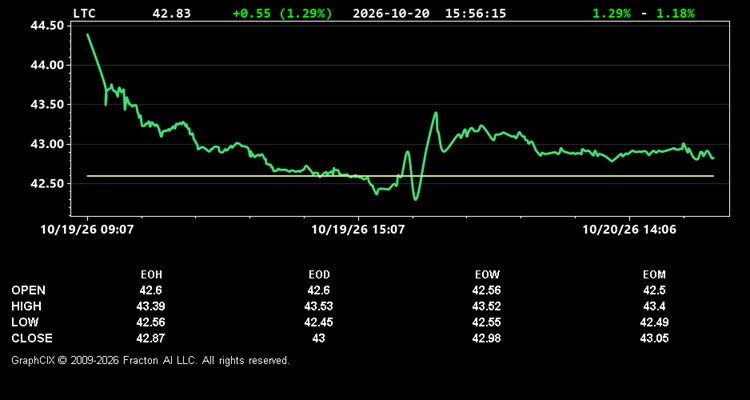Click the CLOSE row label
Screen dimensions: 750x400
32,338
